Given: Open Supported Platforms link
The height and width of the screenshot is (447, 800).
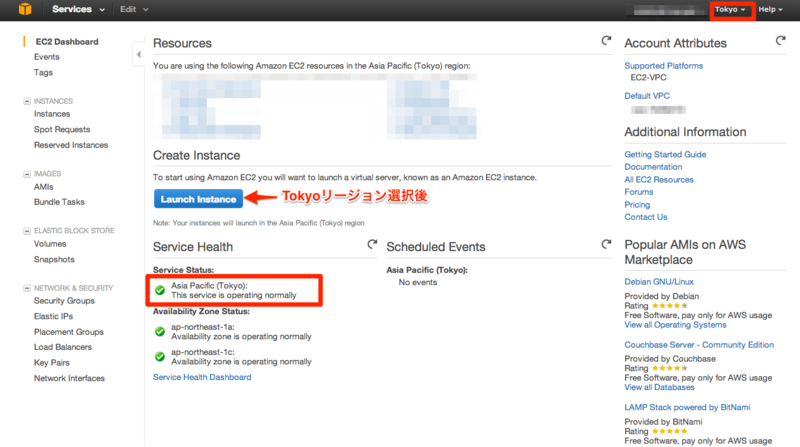Looking at the screenshot, I should [663, 66].
